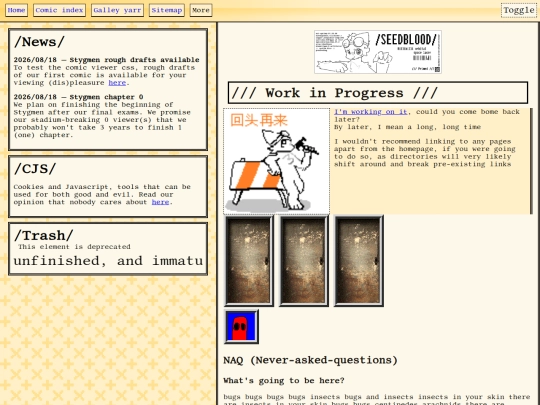Select the /CJS/ heading
Viewport: 540px width, 405px height.
point(35,169)
